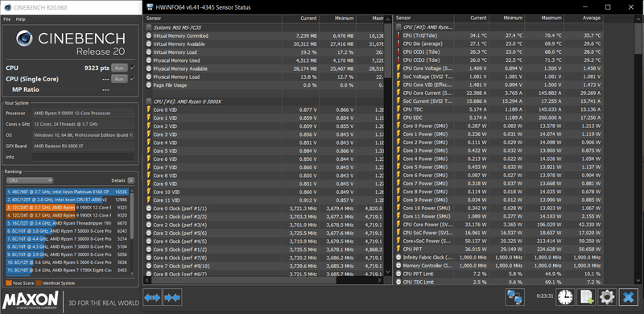Click the collapse columns arrows icon
The width and height of the screenshot is (644, 314).
172,297
